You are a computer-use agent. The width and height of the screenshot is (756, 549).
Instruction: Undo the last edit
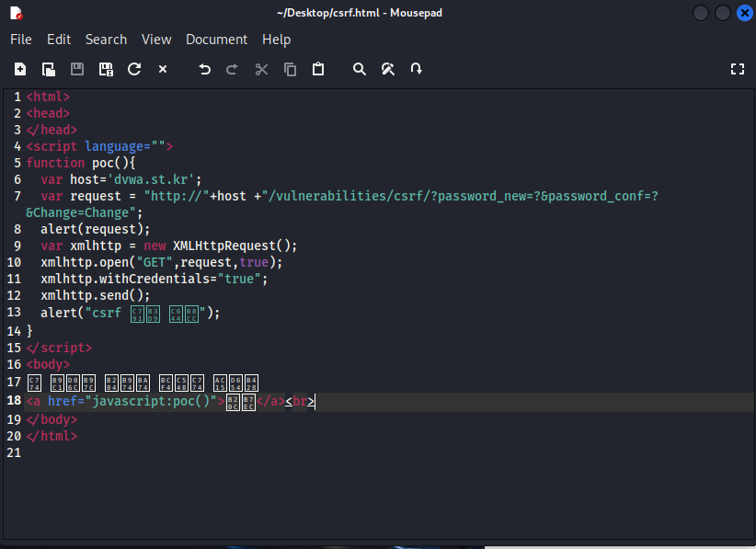pyautogui.click(x=204, y=69)
